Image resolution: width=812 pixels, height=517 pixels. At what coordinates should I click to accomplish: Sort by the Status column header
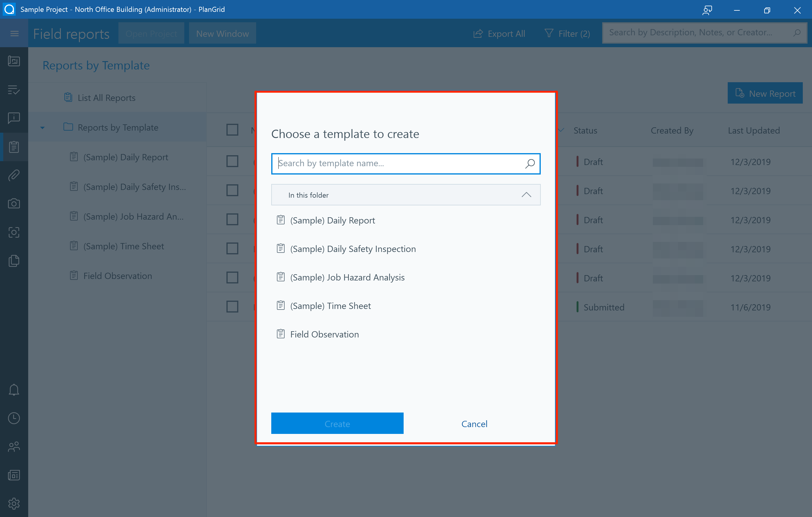click(585, 131)
